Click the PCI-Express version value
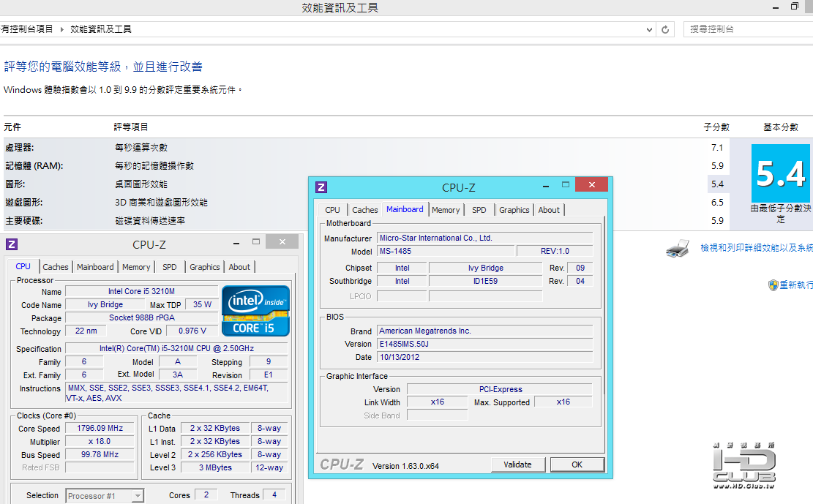Viewport: 813px width, 504px height. pyautogui.click(x=499, y=389)
